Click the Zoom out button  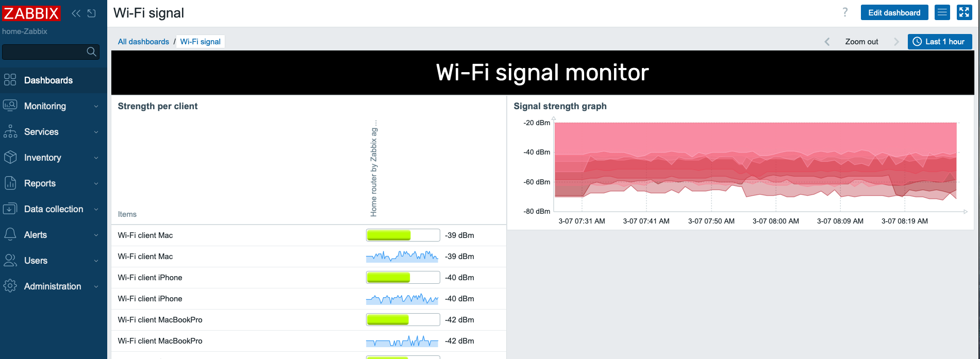coord(861,42)
